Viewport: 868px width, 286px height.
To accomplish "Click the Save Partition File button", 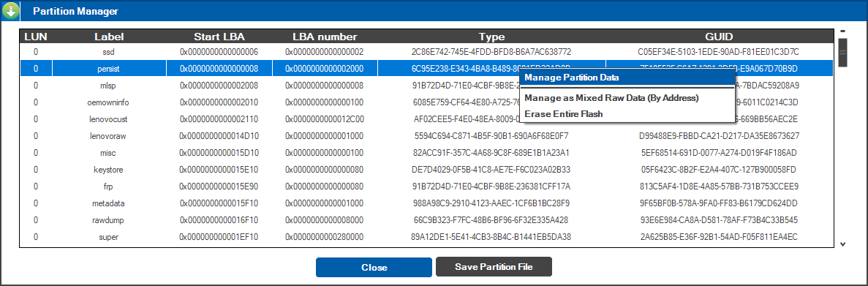I will tap(494, 267).
